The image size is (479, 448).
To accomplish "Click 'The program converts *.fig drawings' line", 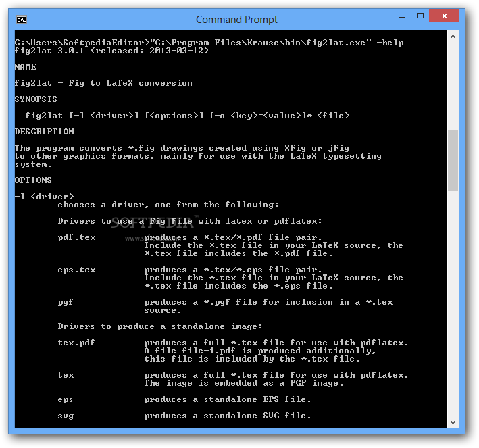I will pyautogui.click(x=182, y=148).
